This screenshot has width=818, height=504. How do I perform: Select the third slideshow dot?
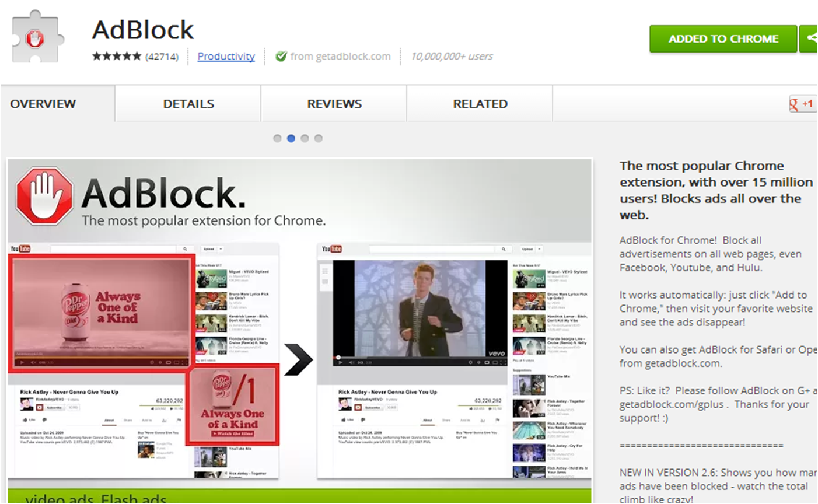click(x=305, y=138)
